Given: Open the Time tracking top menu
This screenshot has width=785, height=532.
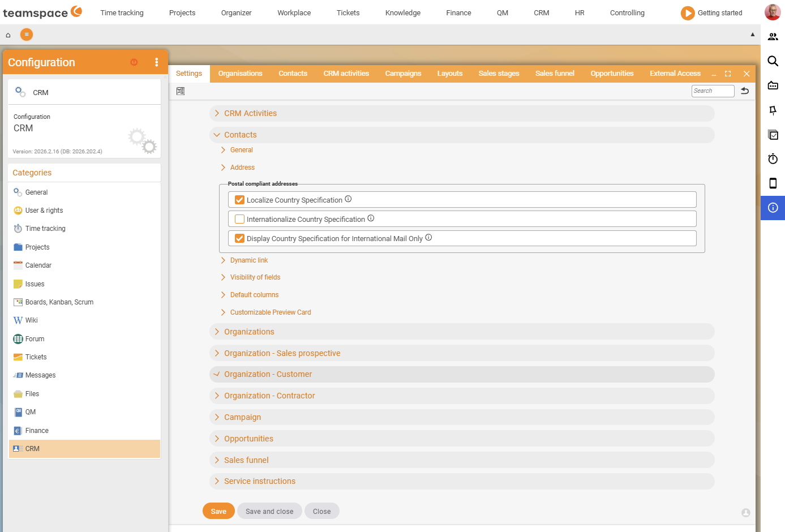Looking at the screenshot, I should 122,12.
